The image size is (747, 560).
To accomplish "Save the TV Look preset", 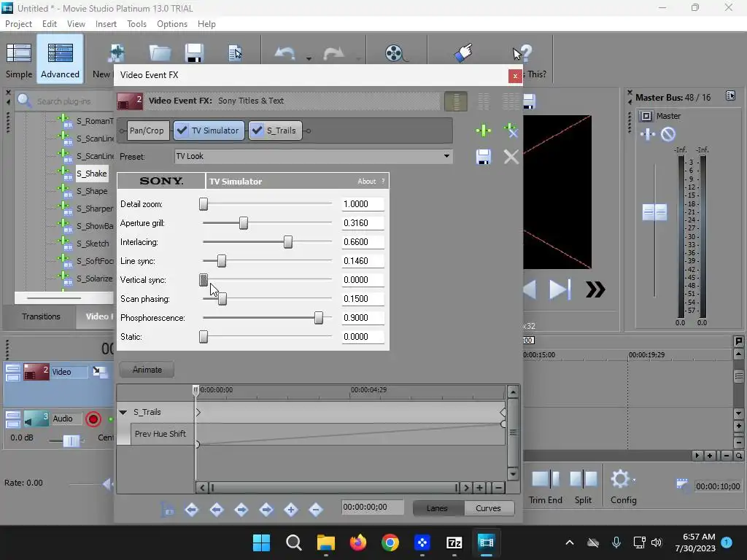I will 483,157.
